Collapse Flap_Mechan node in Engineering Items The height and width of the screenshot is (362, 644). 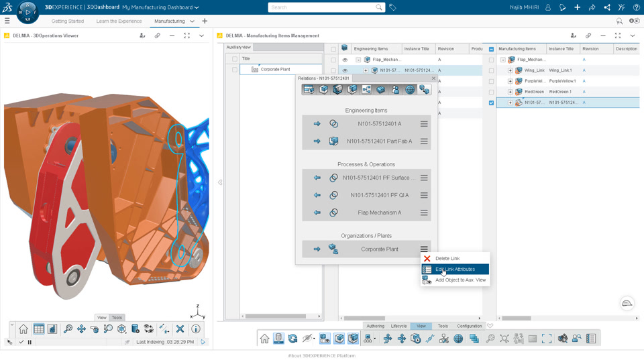coord(358,60)
